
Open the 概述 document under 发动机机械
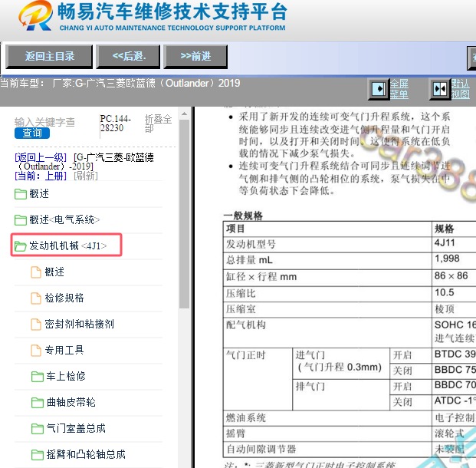[54, 272]
